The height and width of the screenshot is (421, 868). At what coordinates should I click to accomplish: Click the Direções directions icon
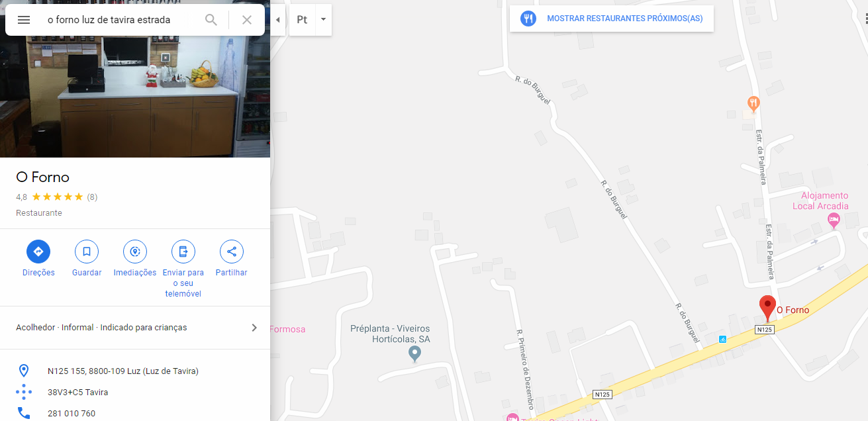(38, 252)
